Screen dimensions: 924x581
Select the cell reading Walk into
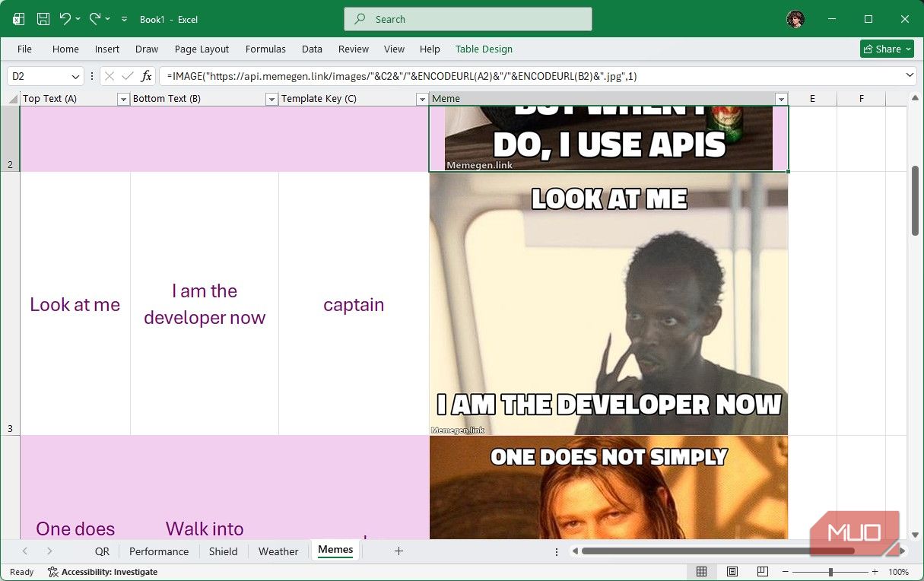[205, 487]
